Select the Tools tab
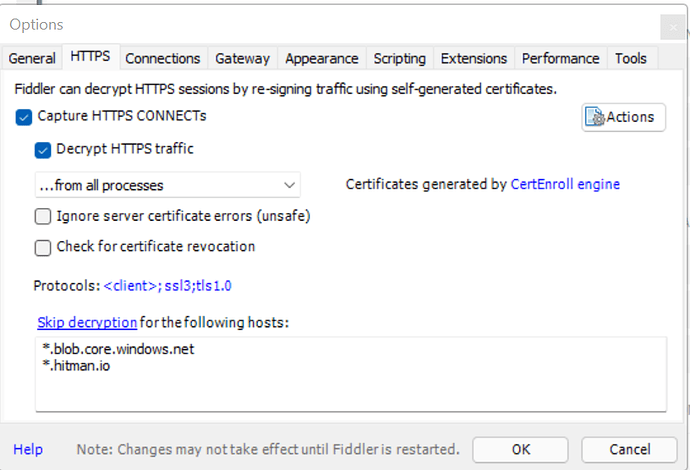The image size is (690, 470). 630,59
